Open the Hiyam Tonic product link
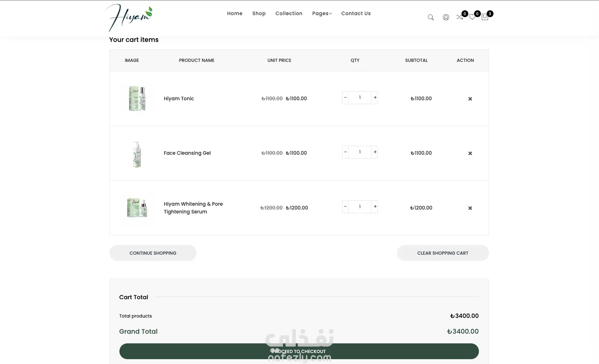The image size is (599, 364). 179,98
